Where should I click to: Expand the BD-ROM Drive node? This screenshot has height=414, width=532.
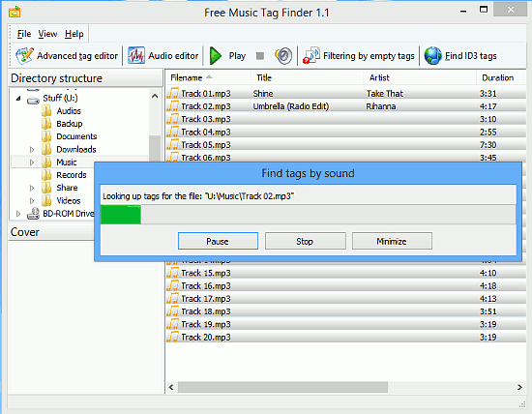tap(18, 214)
